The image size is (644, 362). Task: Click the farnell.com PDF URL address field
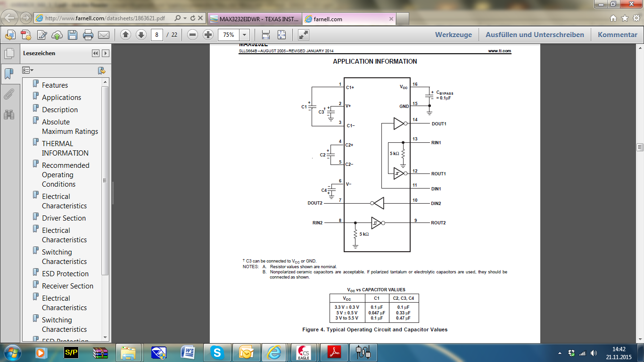click(105, 18)
